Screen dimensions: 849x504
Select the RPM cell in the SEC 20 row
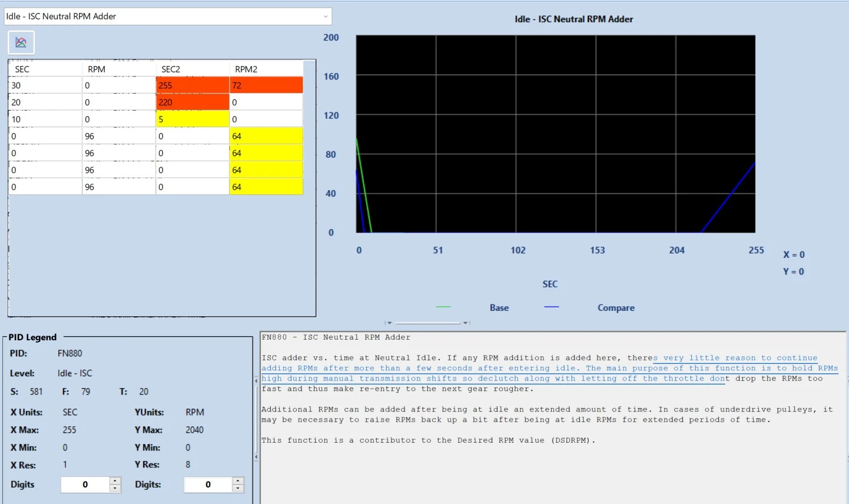(x=119, y=102)
